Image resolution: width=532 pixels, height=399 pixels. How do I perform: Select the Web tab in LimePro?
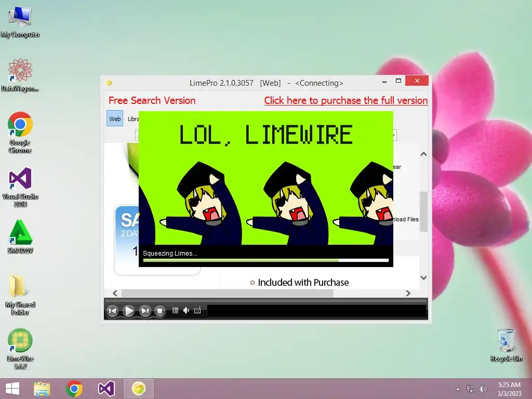pyautogui.click(x=115, y=119)
